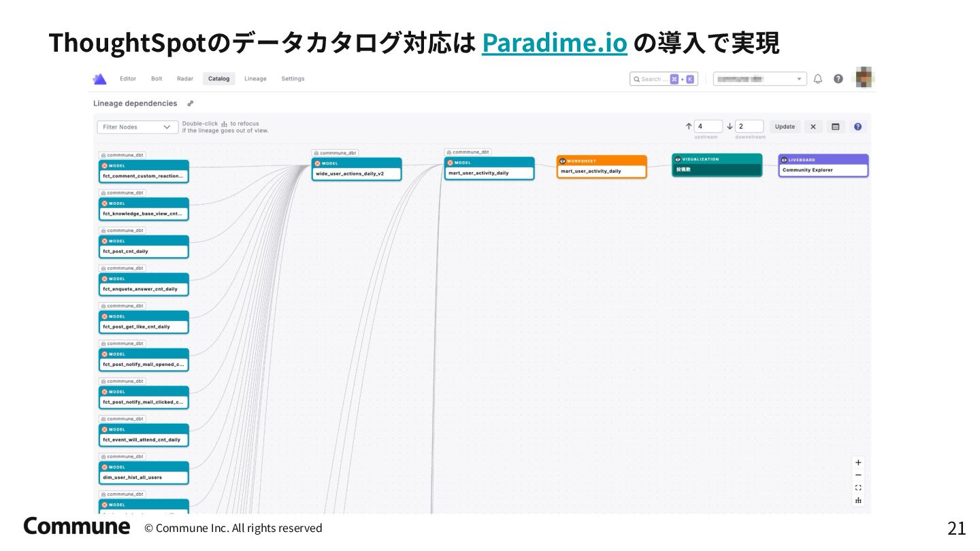
Task: Click the Lineage dependencies heading
Action: (x=135, y=103)
